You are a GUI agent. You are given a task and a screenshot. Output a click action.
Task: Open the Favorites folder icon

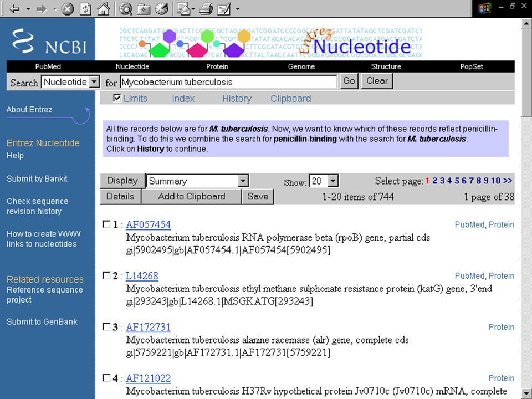pos(144,9)
